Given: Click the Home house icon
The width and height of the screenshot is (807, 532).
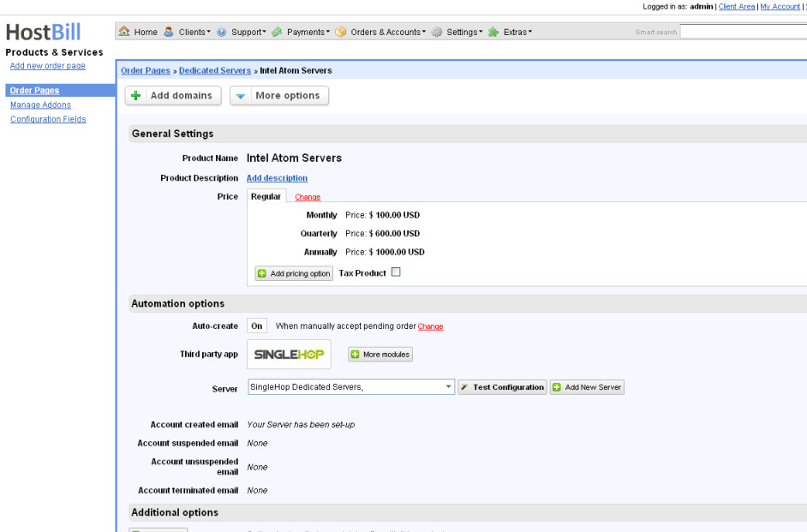Looking at the screenshot, I should 124,32.
